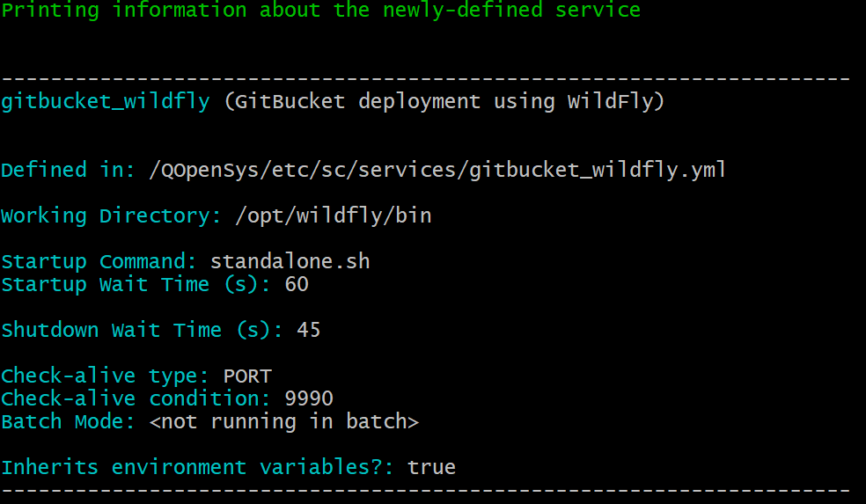Click the 'Batch Mode:' label
866x504 pixels.
tap(69, 421)
